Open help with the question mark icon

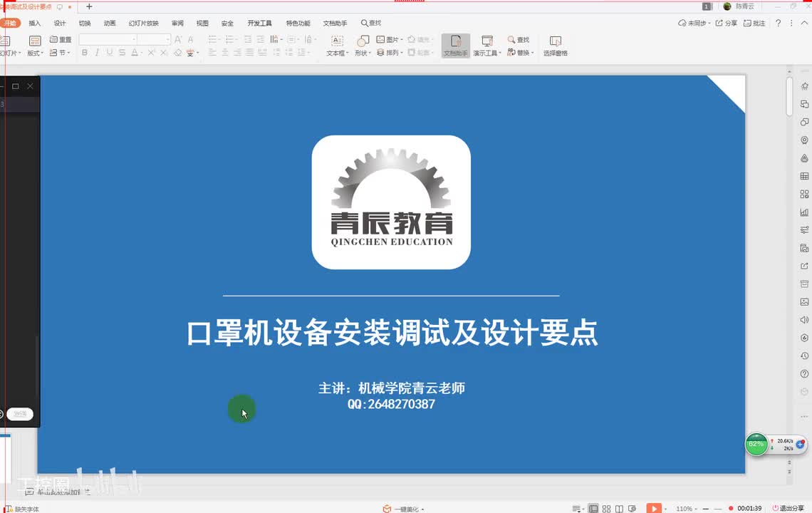tap(778, 24)
